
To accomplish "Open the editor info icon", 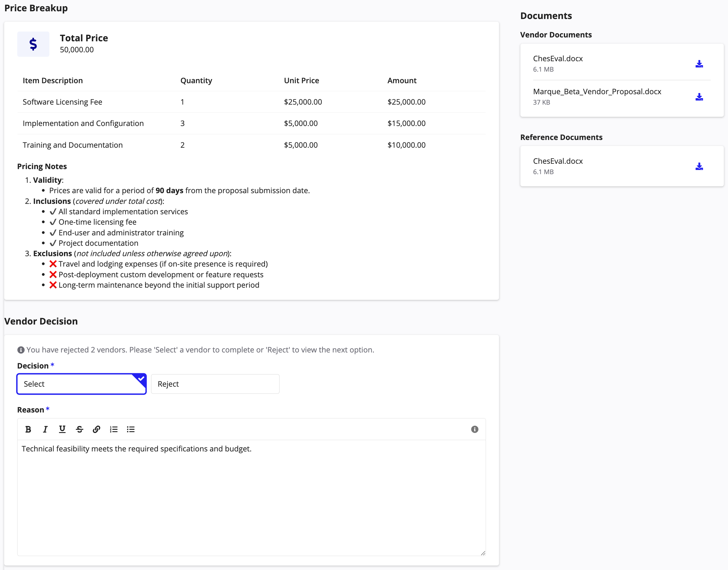I will pos(475,429).
